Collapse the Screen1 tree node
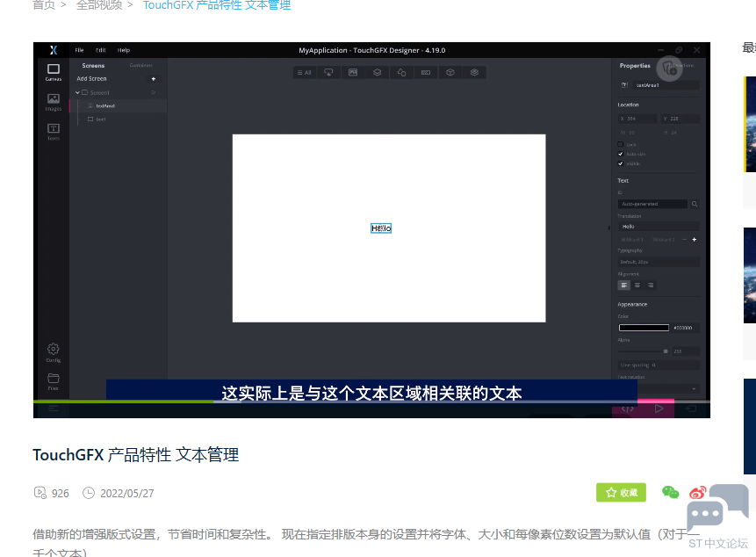This screenshot has height=557, width=756. pyautogui.click(x=77, y=92)
